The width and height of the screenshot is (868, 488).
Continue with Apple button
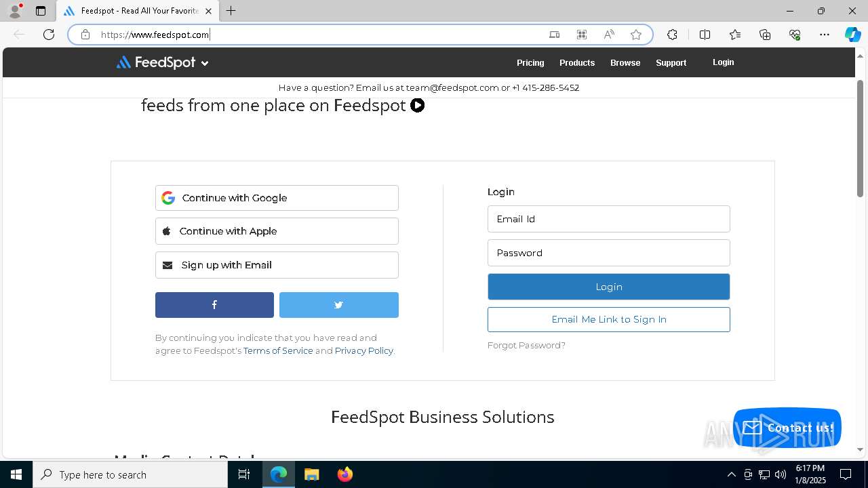pos(277,231)
